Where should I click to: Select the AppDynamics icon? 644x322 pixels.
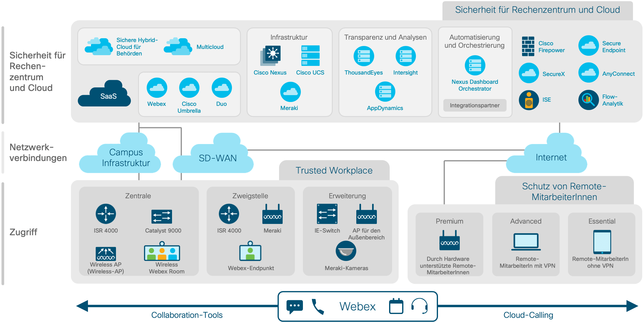(385, 92)
